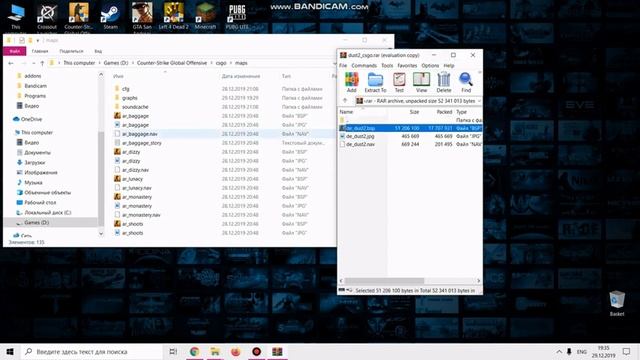Open the View tab in Explorer ribbon
Screen dimensions: 640x360
[x=98, y=51]
